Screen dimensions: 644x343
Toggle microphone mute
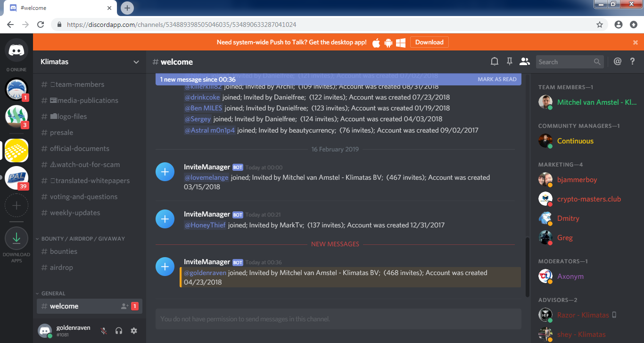[x=104, y=331]
